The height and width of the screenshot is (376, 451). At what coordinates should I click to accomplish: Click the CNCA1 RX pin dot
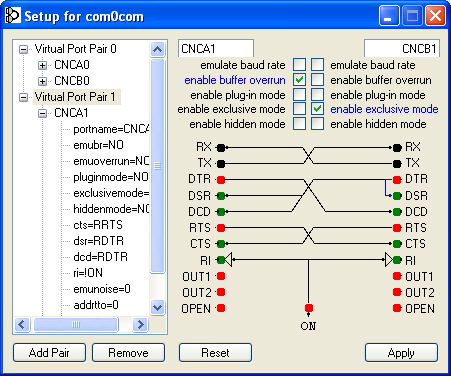point(221,148)
